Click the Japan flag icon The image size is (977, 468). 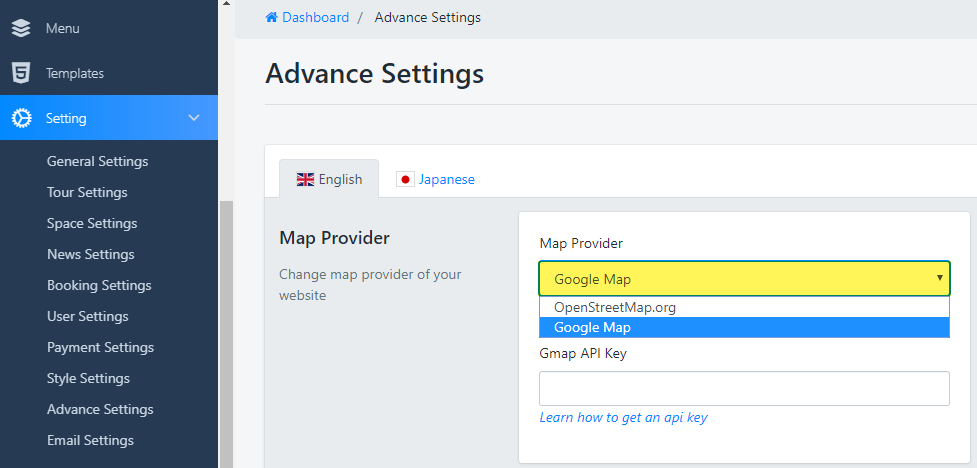tap(405, 180)
